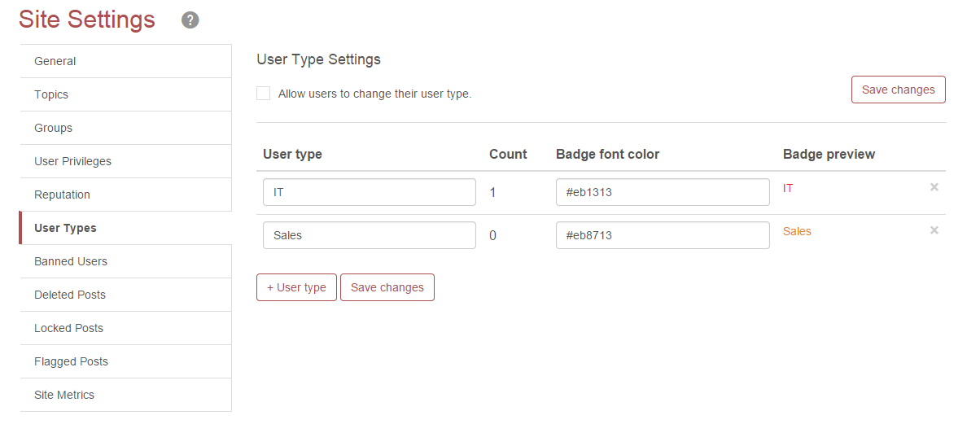Enable allowing users to change user type
980x433 pixels.
click(264, 94)
